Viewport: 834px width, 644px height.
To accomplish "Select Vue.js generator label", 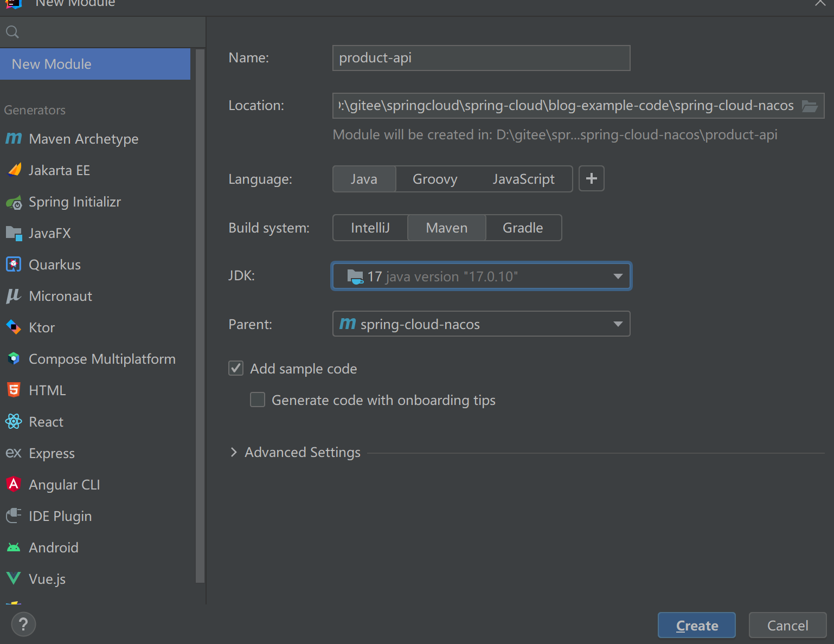I will click(x=47, y=579).
